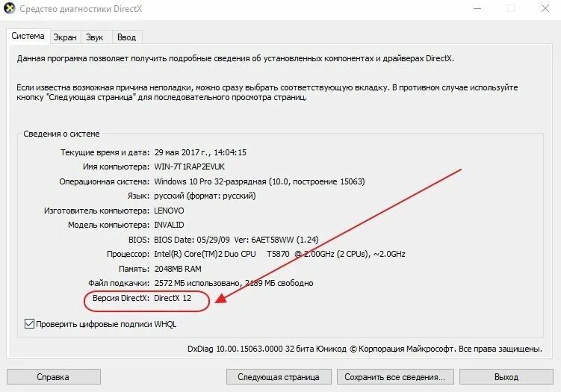
Task: Close the DirectX diagnostic window
Action: 545,8
